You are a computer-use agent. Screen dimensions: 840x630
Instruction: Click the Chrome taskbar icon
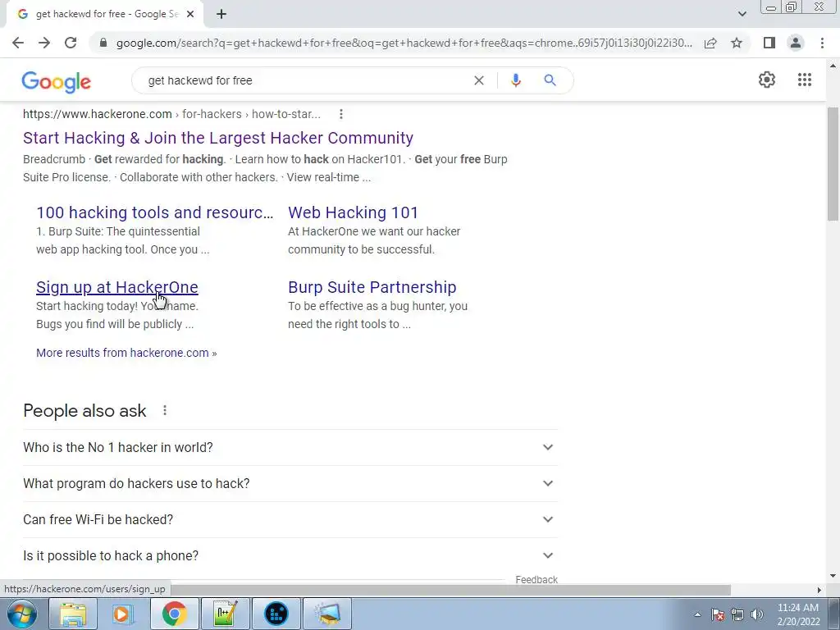[174, 614]
